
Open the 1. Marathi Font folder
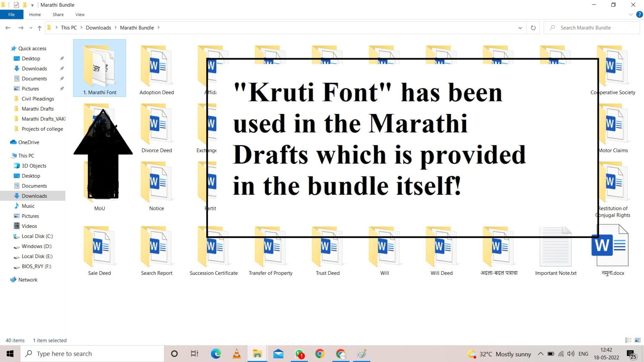(99, 67)
